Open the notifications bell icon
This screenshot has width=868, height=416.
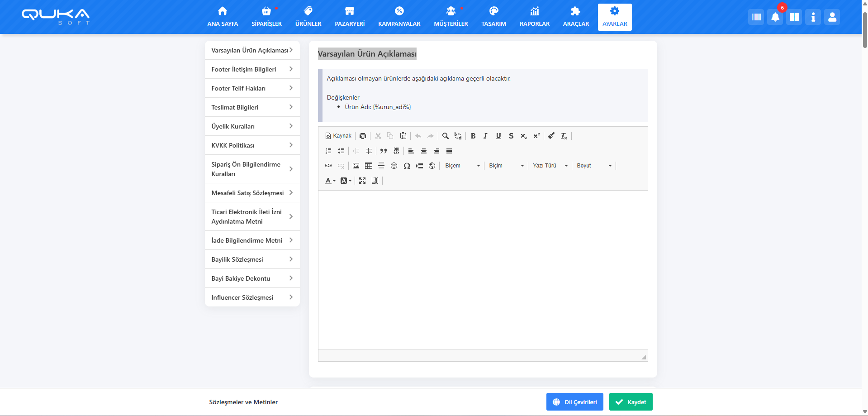tap(775, 17)
